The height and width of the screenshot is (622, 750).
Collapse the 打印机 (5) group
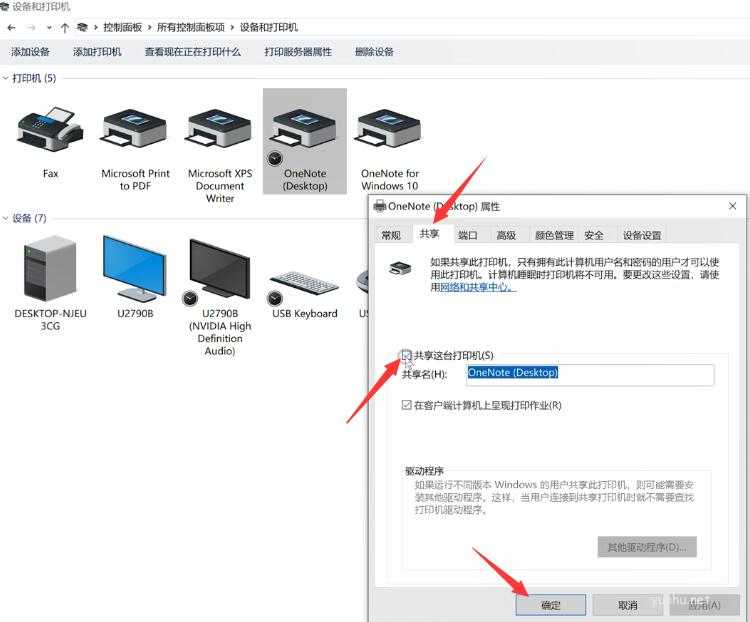coord(6,78)
